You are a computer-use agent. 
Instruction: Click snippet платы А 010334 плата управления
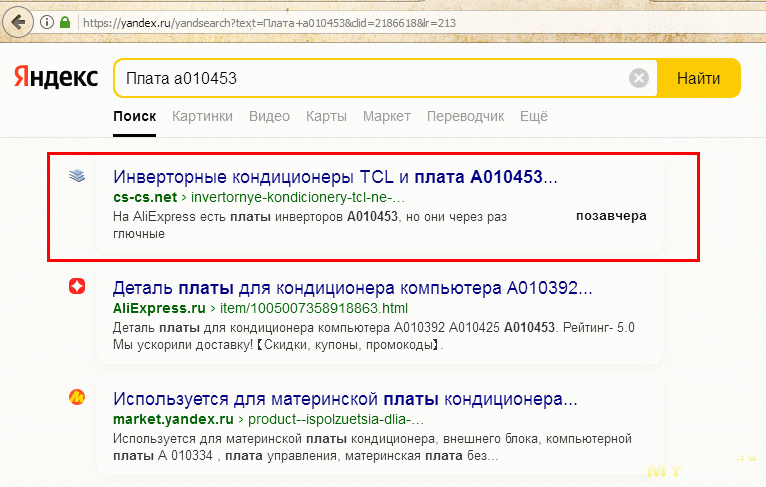306,456
